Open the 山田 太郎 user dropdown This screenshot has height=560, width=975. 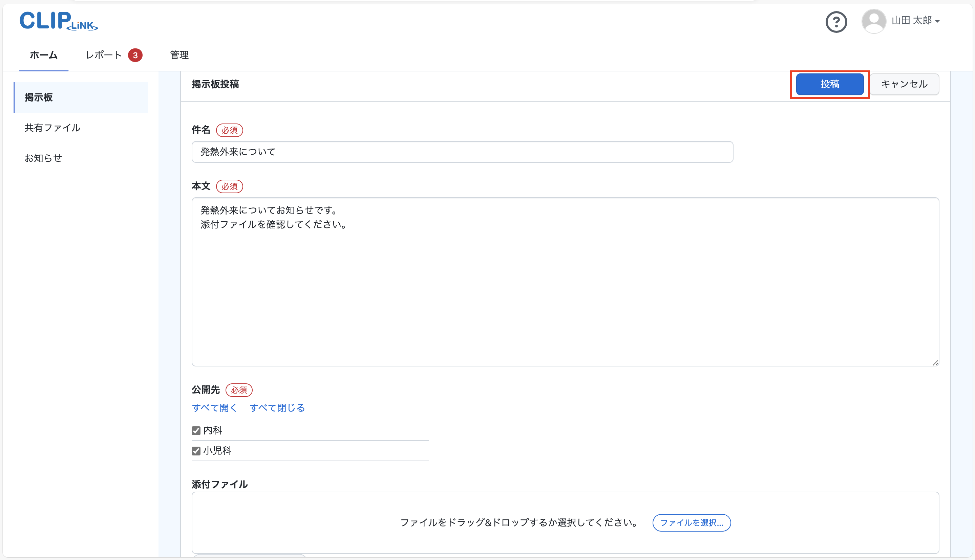click(916, 21)
